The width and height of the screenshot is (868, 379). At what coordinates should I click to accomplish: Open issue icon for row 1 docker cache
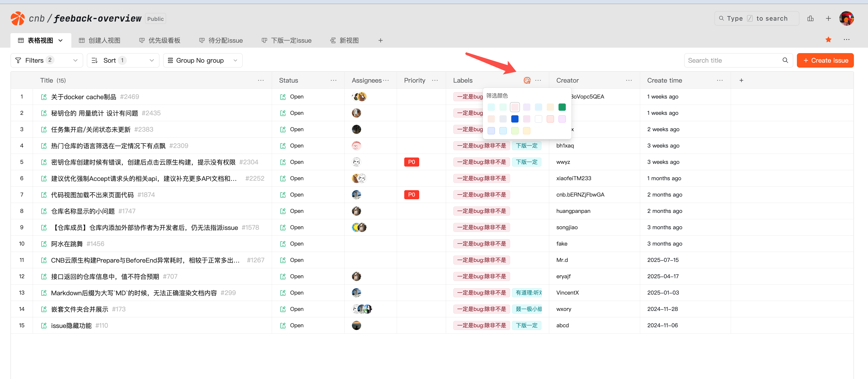pos(44,97)
